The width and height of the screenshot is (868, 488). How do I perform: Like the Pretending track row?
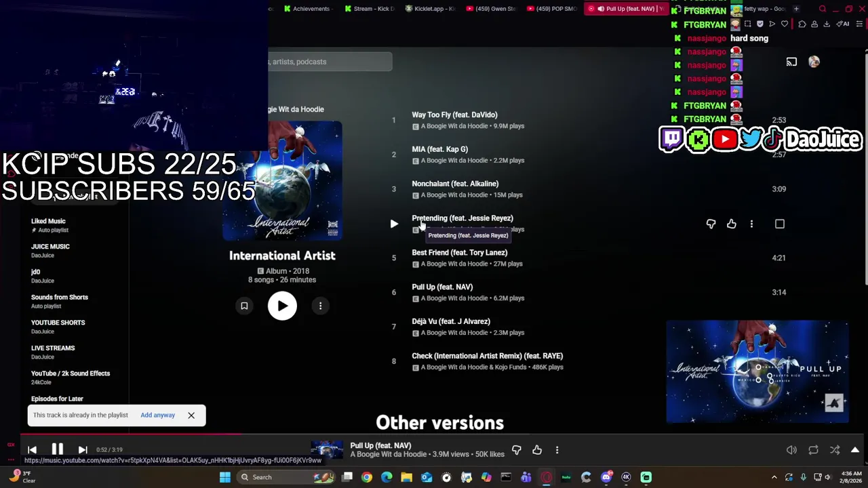[x=732, y=224]
